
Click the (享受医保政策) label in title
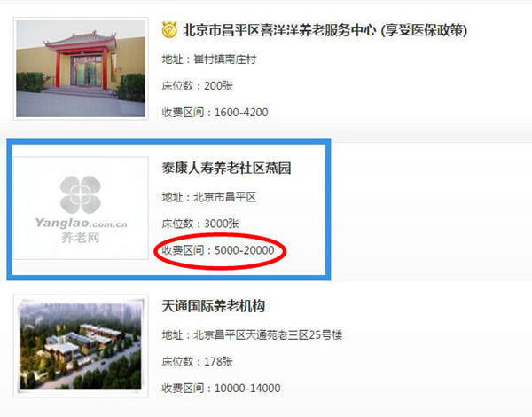pos(424,30)
